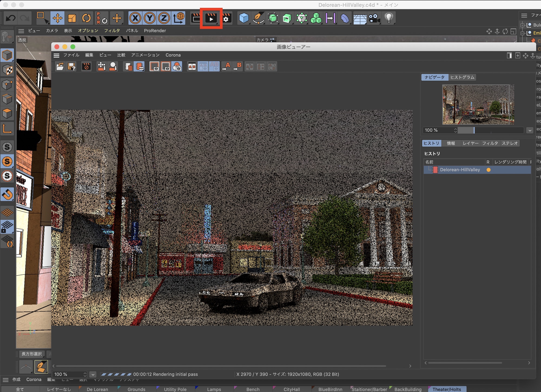This screenshot has height=392, width=541.
Task: Add a Cube primitive object
Action: 244,18
